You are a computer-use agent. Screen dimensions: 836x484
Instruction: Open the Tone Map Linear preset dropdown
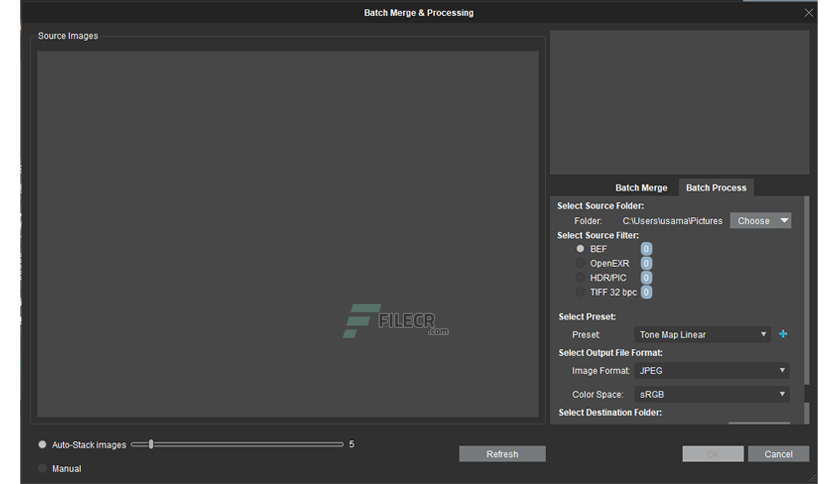click(x=702, y=335)
